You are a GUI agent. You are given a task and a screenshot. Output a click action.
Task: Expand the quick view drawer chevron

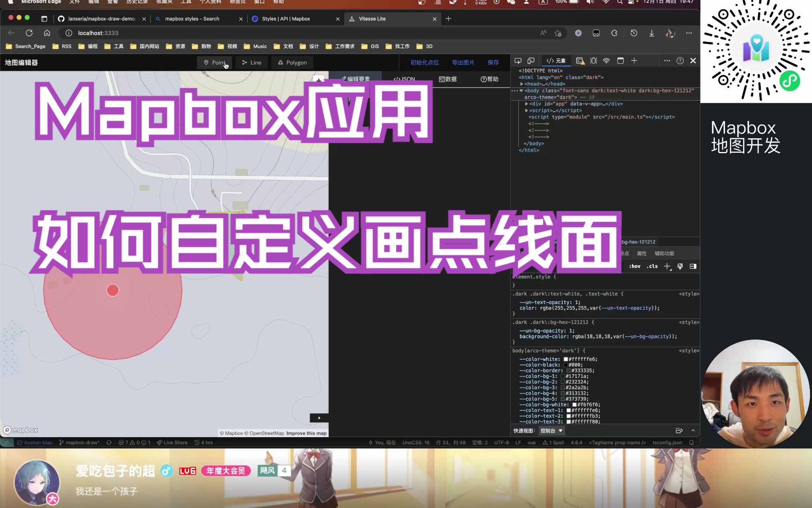(693, 431)
